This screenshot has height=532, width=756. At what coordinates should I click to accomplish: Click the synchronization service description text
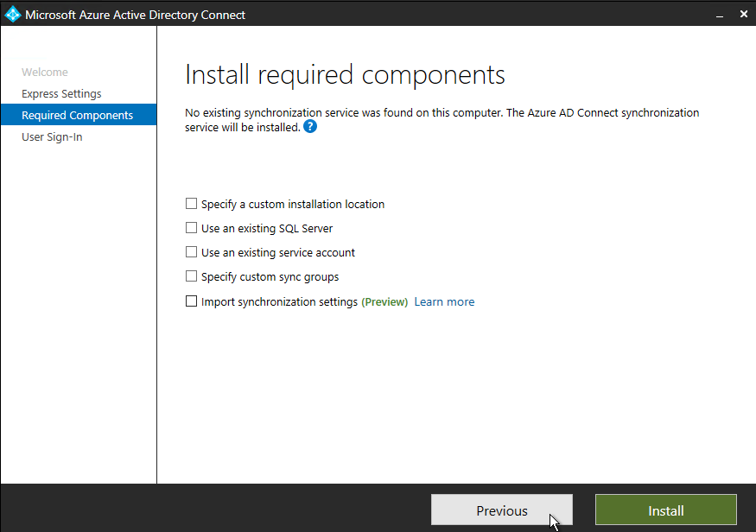[442, 120]
